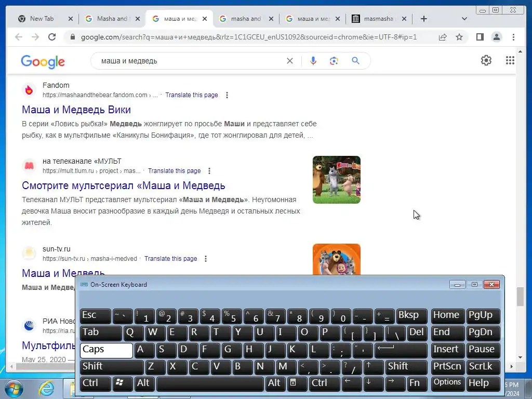
Task: Switch to the masmasha tab
Action: (x=379, y=19)
